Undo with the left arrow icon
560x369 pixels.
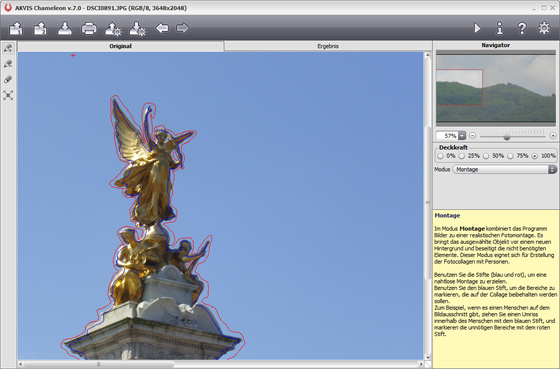(162, 28)
